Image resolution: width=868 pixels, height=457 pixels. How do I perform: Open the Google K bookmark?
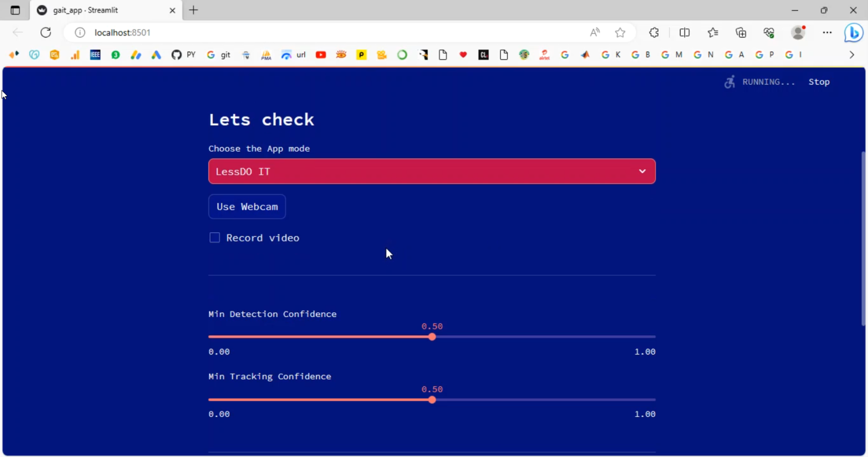click(611, 55)
